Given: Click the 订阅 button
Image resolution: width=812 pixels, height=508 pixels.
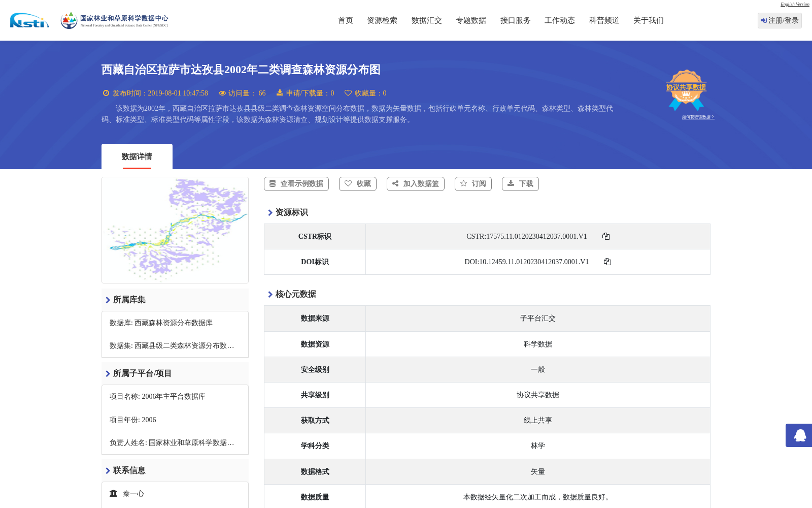Looking at the screenshot, I should click(x=473, y=184).
